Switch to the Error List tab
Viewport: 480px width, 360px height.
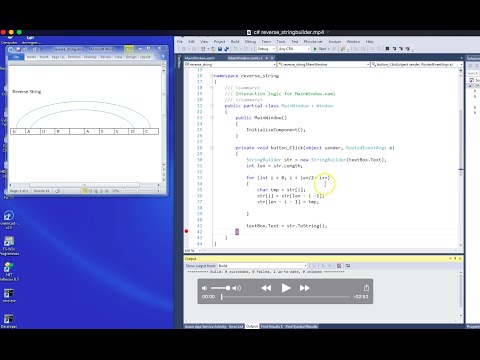[x=236, y=326]
